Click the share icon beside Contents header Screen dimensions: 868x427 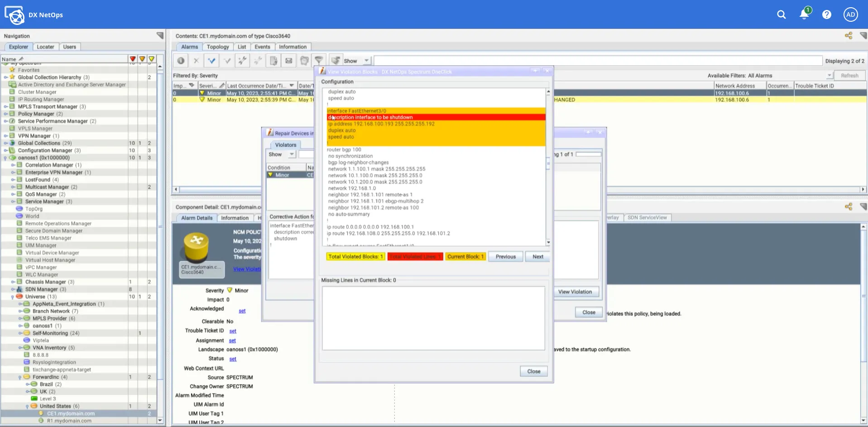click(x=848, y=36)
